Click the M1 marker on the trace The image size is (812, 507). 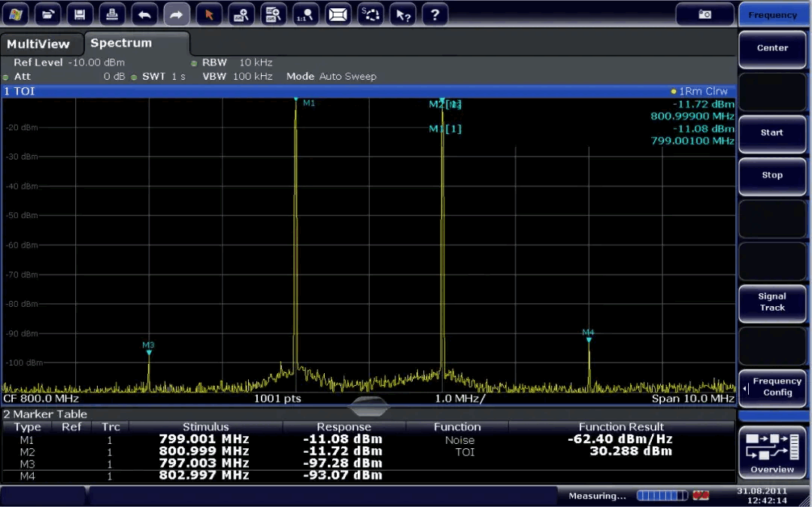click(296, 100)
